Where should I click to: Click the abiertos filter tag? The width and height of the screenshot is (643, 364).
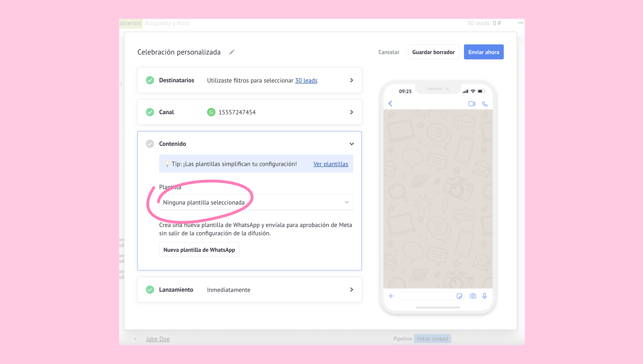(130, 23)
